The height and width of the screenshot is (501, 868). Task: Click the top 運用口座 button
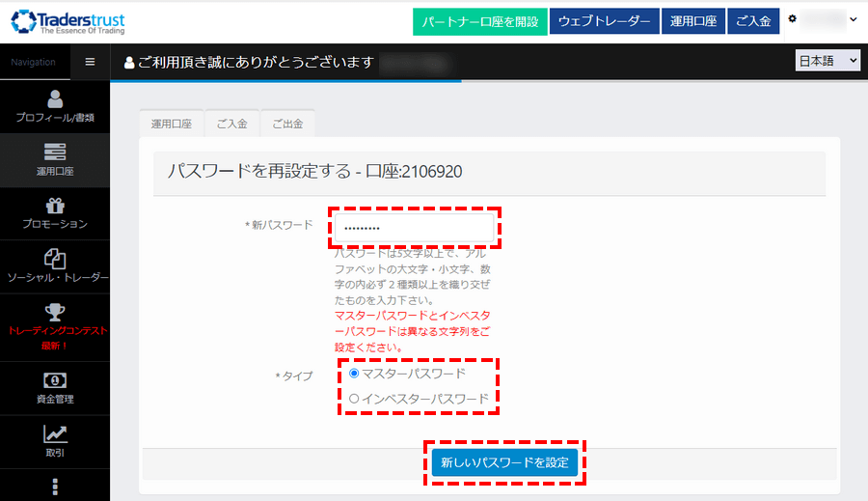[x=693, y=21]
